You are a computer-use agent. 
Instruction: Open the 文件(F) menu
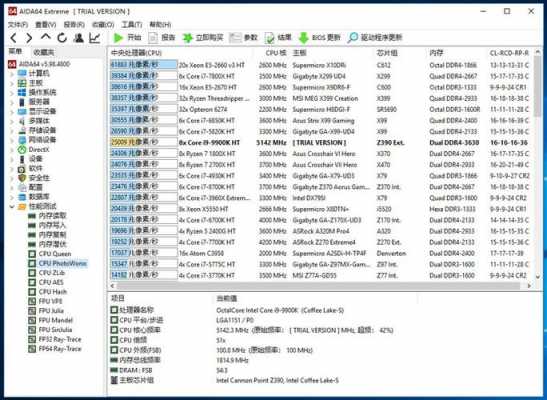(x=18, y=24)
